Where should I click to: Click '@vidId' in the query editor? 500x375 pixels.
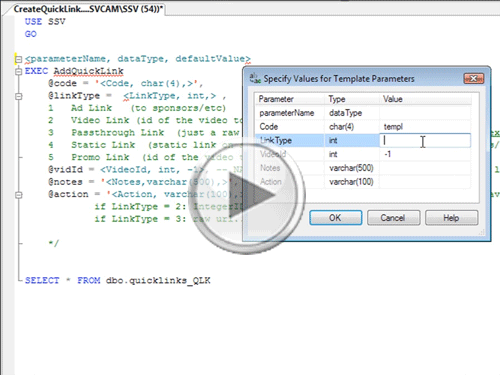click(x=65, y=170)
